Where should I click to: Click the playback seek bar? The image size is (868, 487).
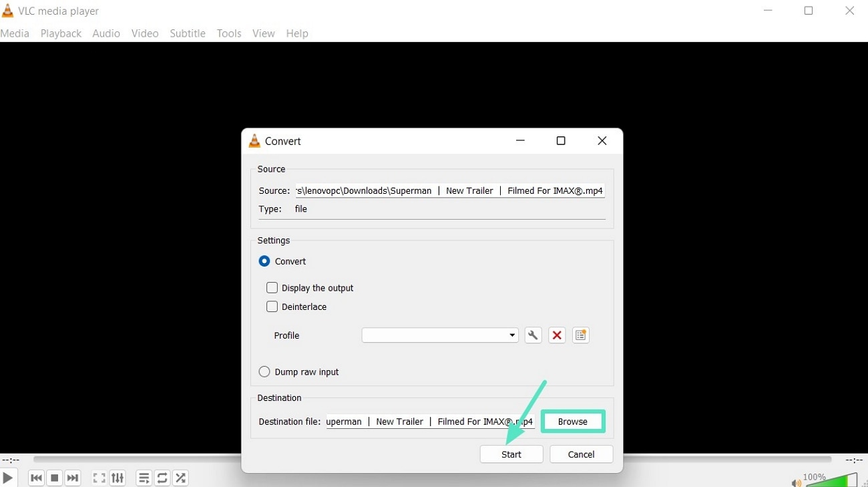[x=432, y=460]
